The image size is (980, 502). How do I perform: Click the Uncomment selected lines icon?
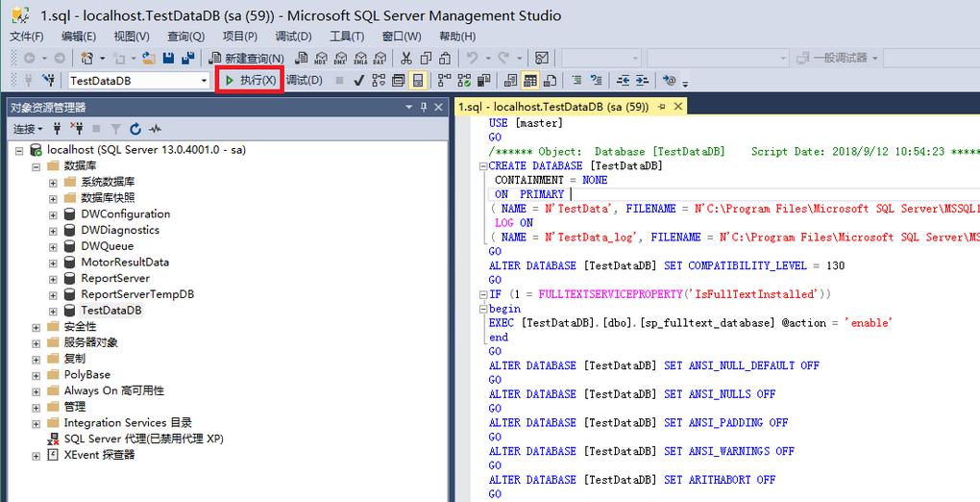597,80
